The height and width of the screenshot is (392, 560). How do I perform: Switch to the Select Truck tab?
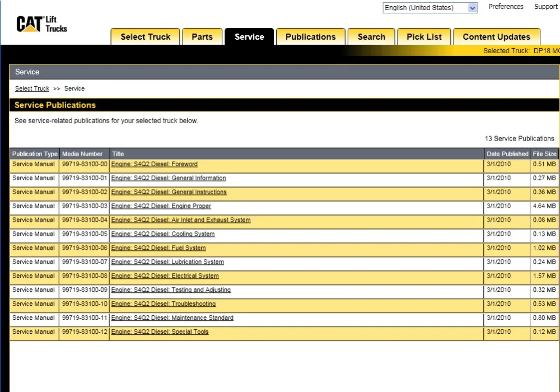[x=146, y=37]
